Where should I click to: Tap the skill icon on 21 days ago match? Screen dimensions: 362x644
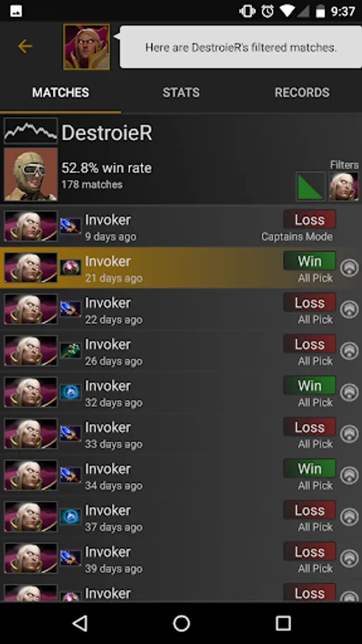tap(71, 268)
